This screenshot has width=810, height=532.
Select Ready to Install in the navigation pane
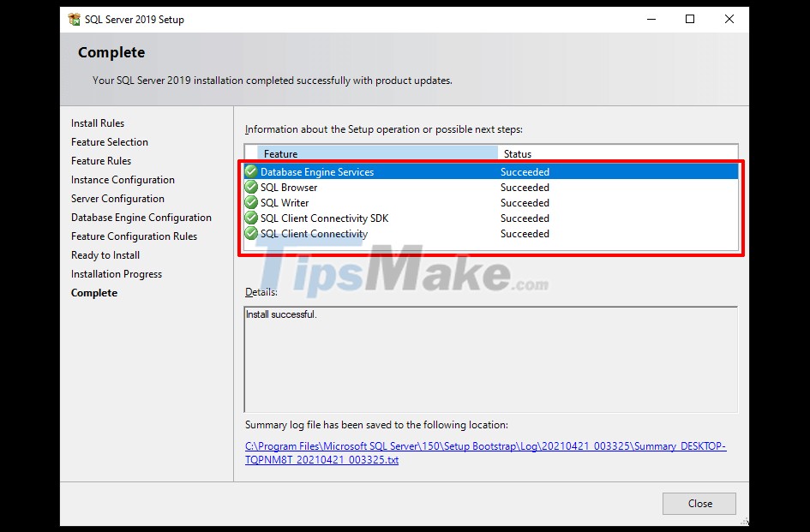pos(105,254)
